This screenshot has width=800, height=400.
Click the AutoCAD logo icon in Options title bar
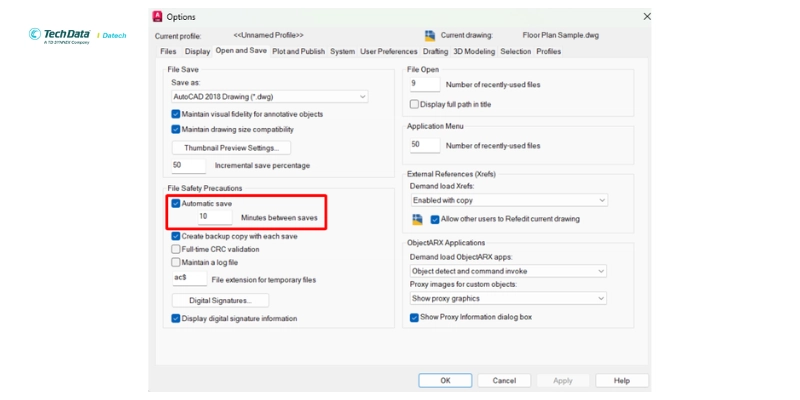pos(158,17)
